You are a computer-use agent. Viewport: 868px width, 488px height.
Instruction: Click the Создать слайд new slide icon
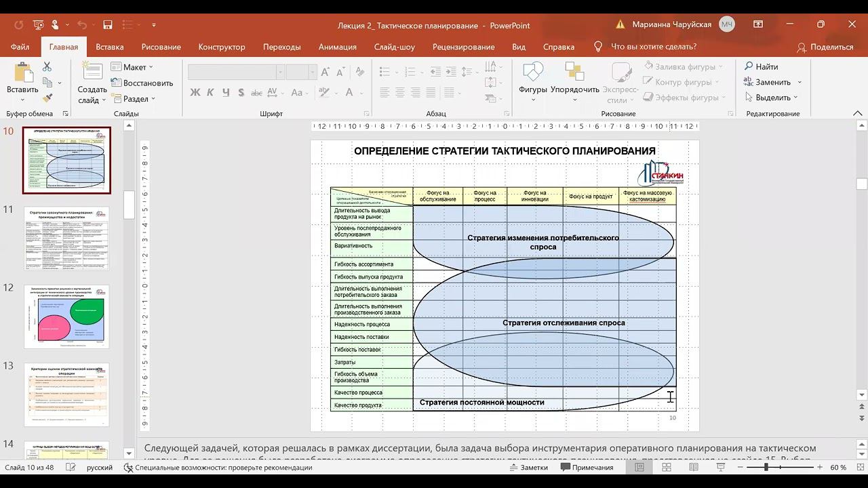click(92, 71)
